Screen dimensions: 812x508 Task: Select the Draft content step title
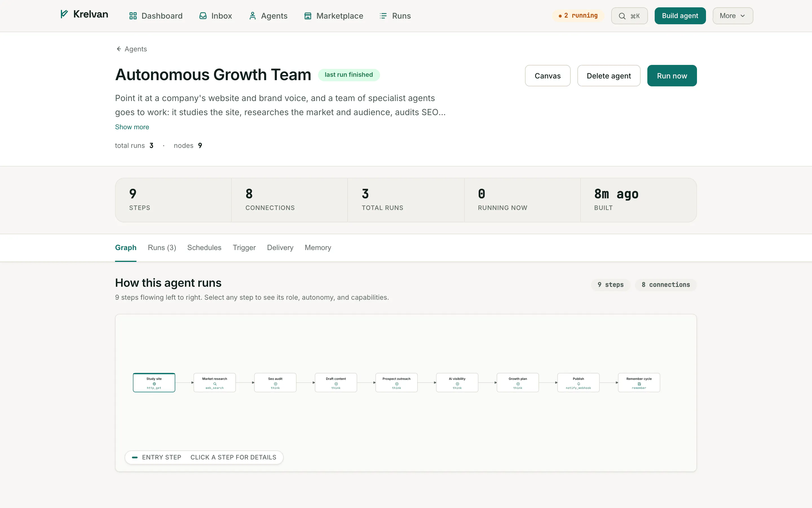336,379
